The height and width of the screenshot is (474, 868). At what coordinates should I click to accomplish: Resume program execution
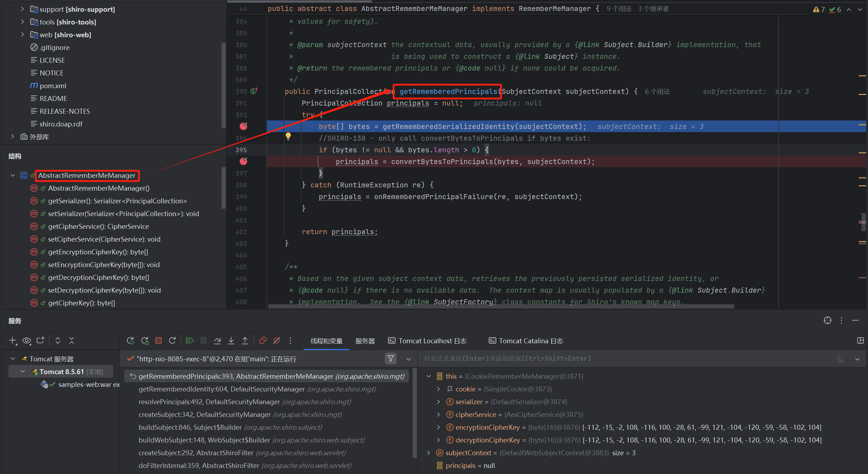(x=190, y=340)
